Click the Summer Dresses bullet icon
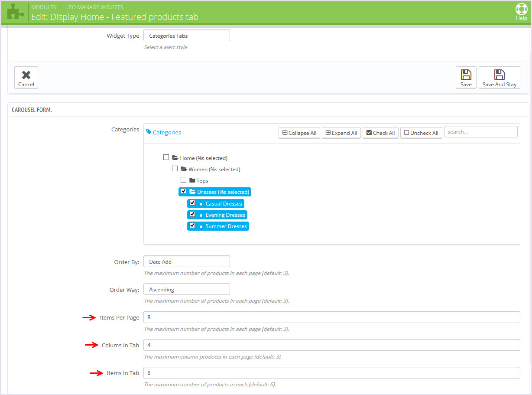This screenshot has height=395, width=532. (x=201, y=226)
